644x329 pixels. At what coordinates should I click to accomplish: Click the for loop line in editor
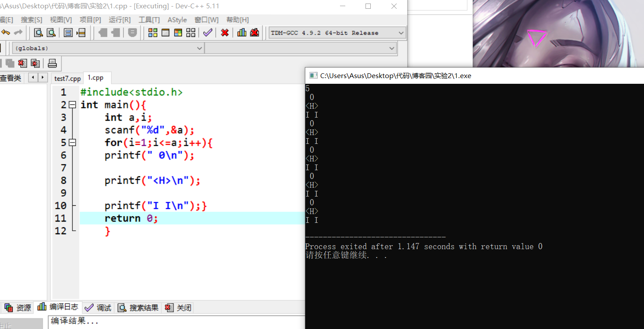159,143
